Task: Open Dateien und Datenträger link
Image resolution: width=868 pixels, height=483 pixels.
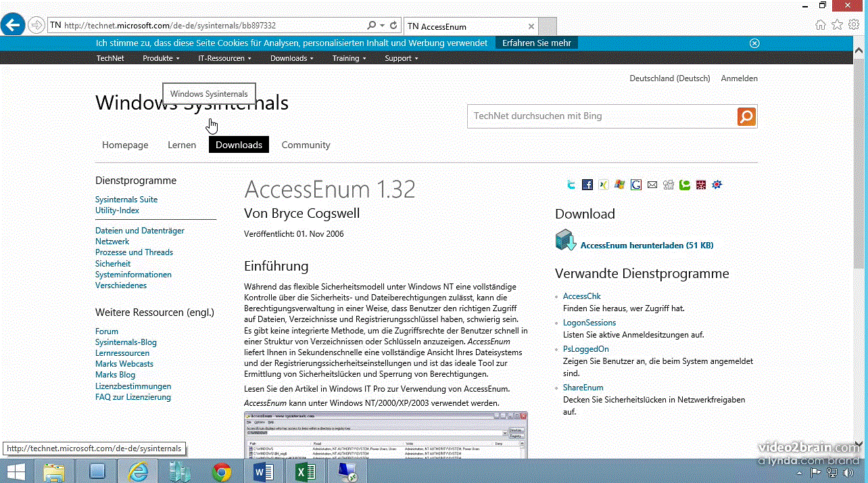Action: point(140,231)
